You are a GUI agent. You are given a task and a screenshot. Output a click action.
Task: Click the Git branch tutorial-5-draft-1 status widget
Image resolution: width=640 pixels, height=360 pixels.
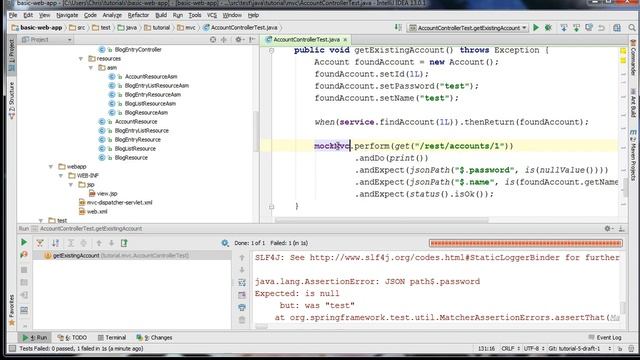point(574,349)
